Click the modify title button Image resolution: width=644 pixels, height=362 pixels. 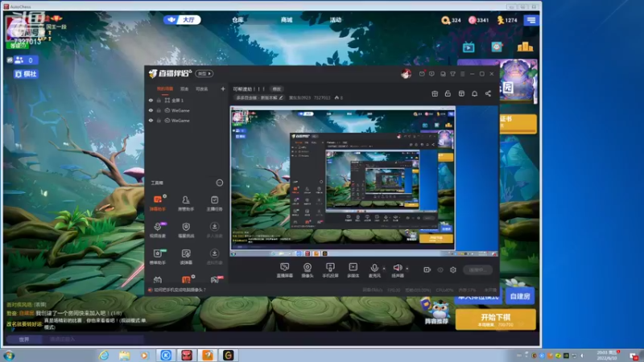pos(276,89)
